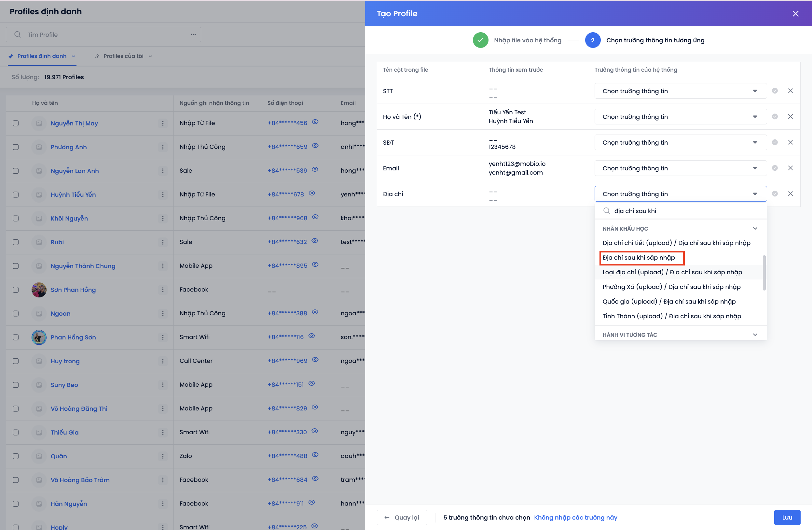This screenshot has height=530, width=812.
Task: Expand the HÀNH VI TƯƠNG TÁC section
Action: (755, 335)
